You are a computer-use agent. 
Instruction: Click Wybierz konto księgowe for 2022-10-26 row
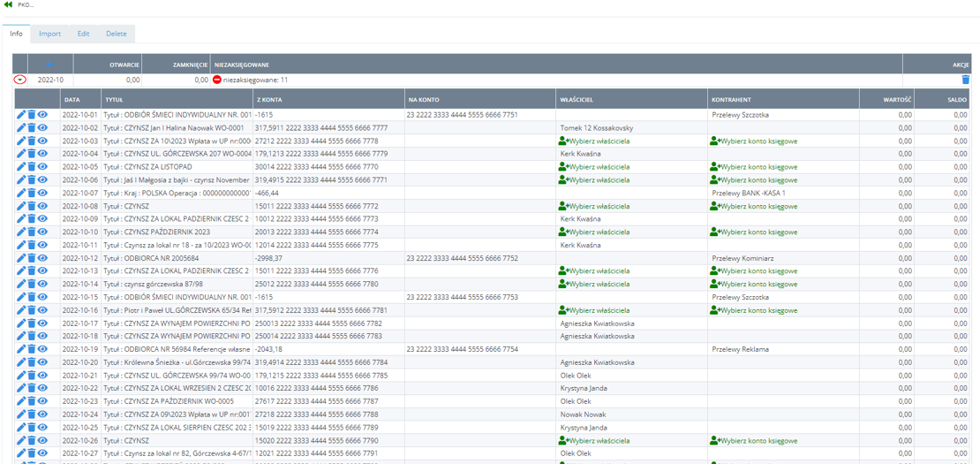pyautogui.click(x=753, y=440)
